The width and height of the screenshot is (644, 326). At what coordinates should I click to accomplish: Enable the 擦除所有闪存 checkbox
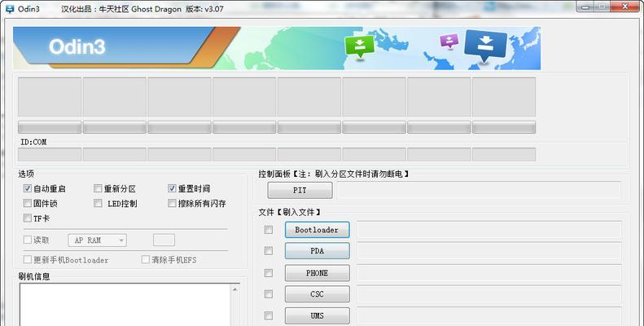172,203
